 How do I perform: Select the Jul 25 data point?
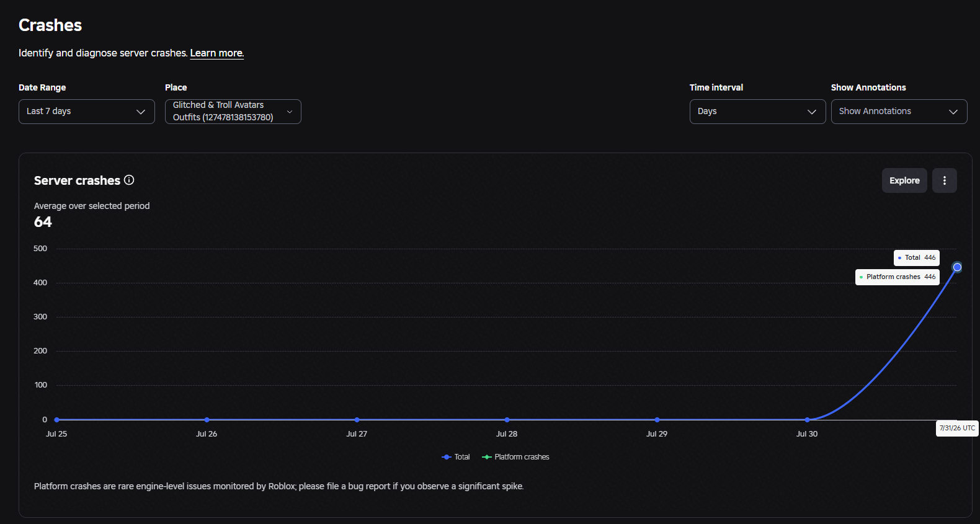coord(56,420)
